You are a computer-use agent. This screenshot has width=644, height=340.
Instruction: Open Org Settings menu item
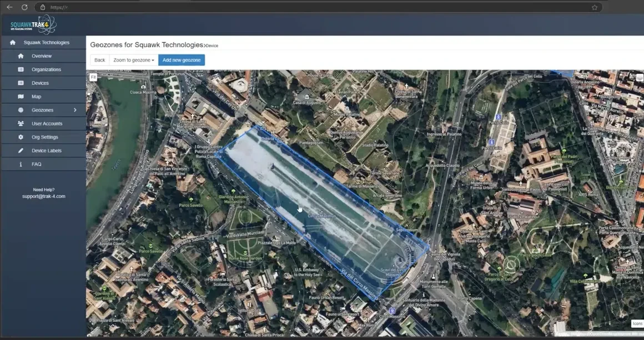coord(43,137)
